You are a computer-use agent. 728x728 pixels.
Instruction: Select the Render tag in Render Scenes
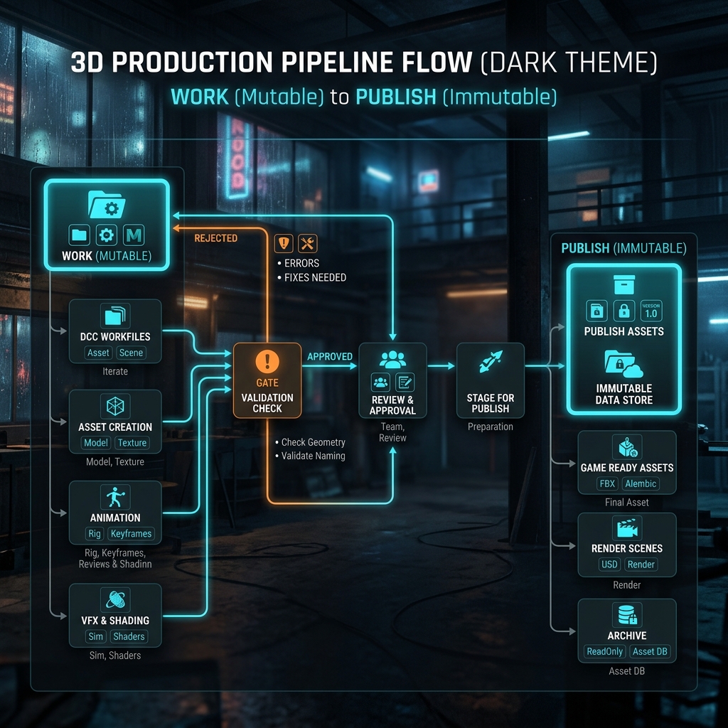point(641,564)
